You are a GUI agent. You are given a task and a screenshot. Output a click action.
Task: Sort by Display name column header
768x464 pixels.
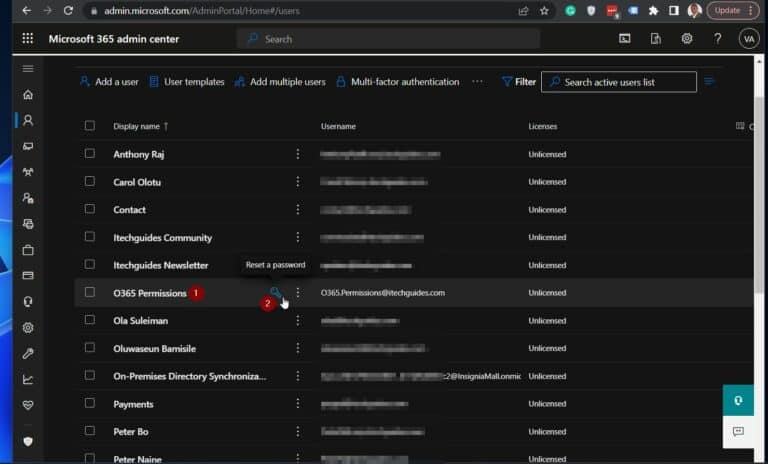140,126
